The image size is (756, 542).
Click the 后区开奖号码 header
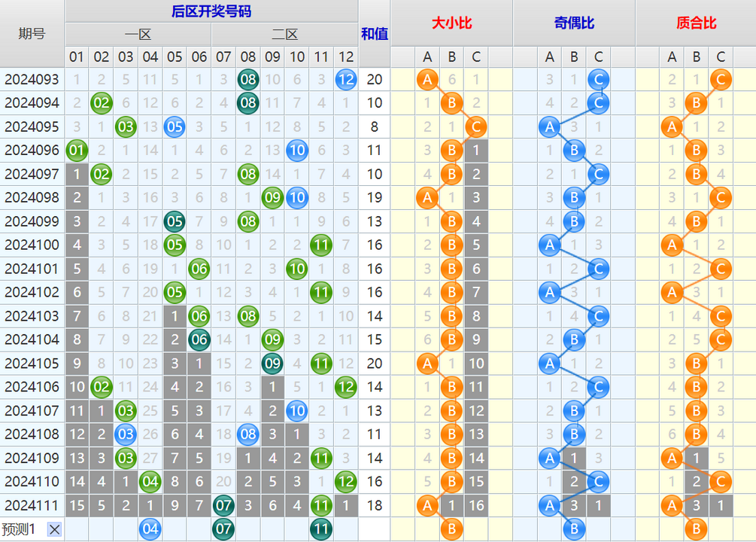pyautogui.click(x=211, y=11)
